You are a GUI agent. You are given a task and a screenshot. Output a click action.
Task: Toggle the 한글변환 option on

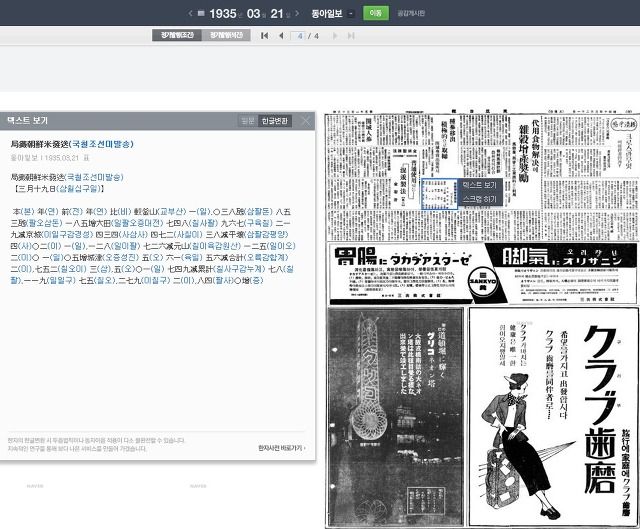click(x=275, y=121)
